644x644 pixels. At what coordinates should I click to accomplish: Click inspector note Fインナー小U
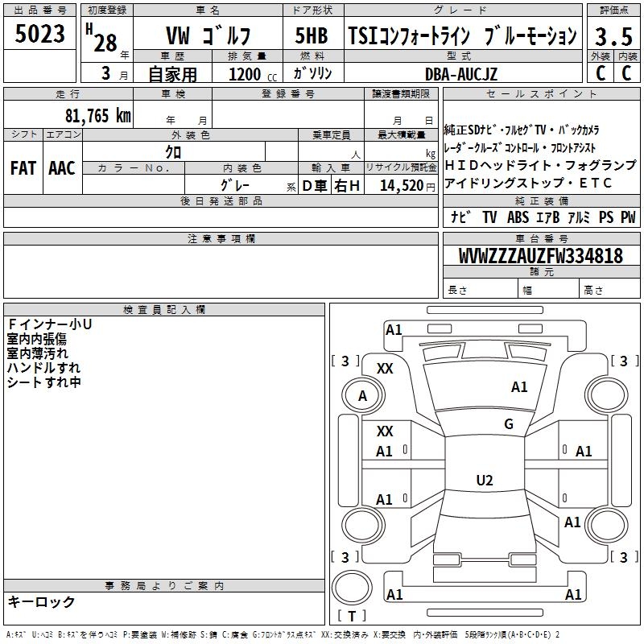pos(50,324)
